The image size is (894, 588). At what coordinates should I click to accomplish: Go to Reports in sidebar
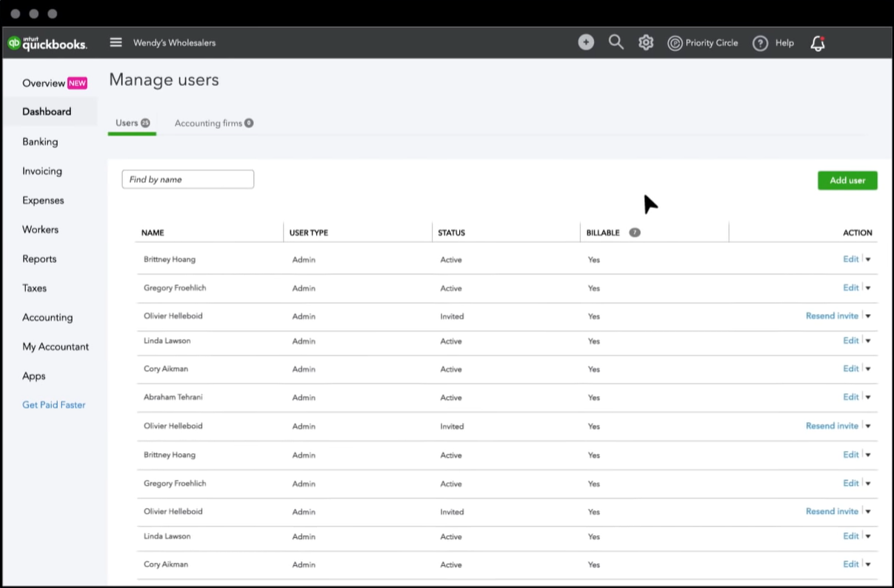coord(39,259)
